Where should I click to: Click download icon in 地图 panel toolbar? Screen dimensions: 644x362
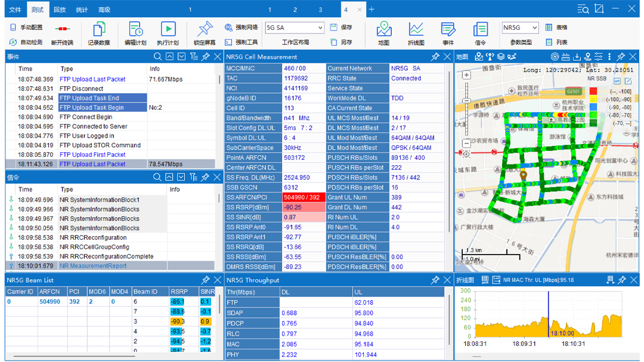point(577,57)
